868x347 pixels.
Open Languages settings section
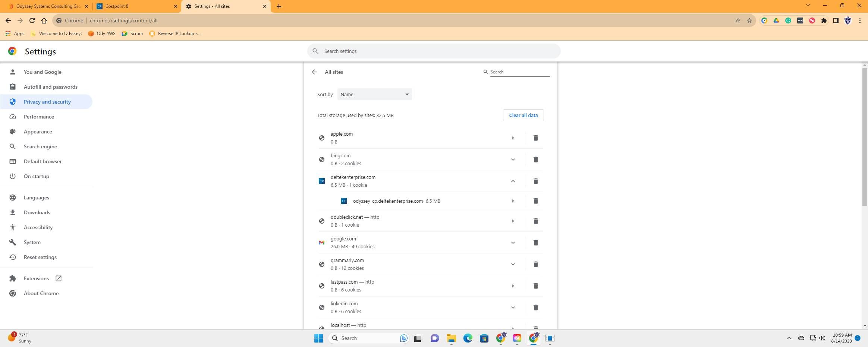coord(46,198)
